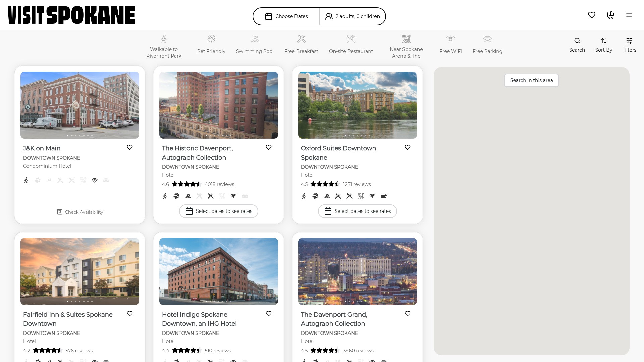The height and width of the screenshot is (362, 644).
Task: Open the hamburger menu
Action: [x=629, y=15]
